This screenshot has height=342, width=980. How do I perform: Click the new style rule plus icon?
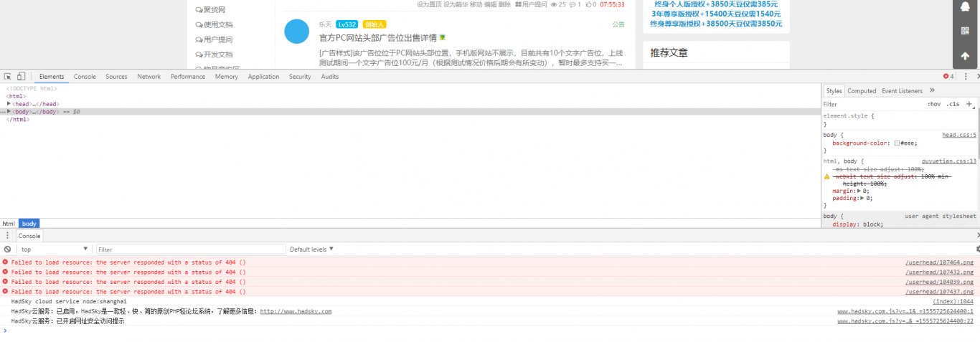point(969,104)
